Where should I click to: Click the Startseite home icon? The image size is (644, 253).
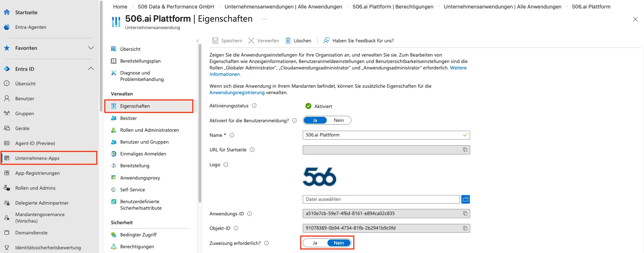point(7,12)
